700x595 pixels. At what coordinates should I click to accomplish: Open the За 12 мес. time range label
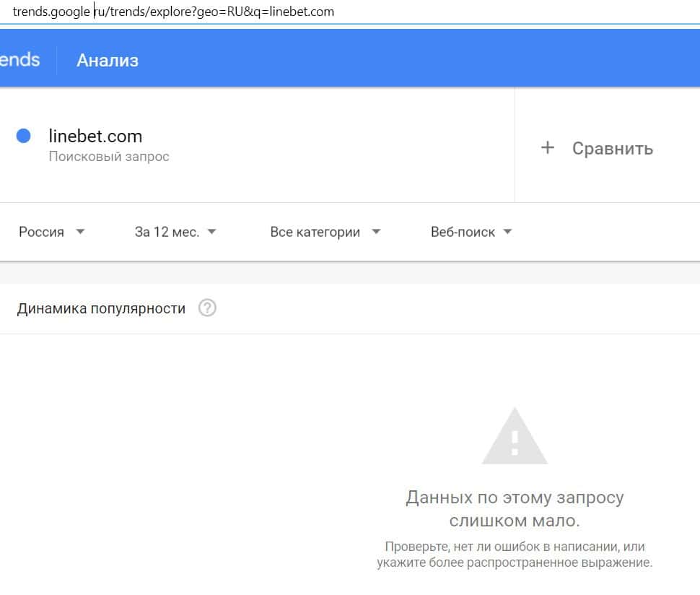(x=167, y=232)
